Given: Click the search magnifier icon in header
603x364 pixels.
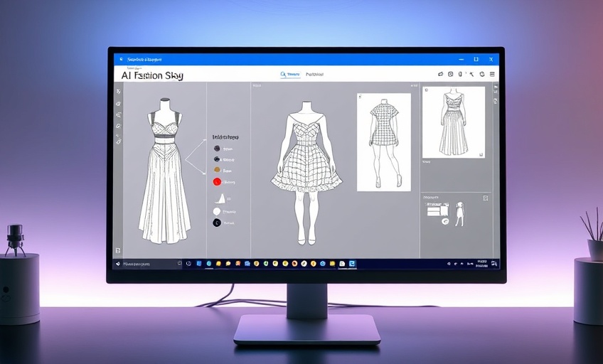Looking at the screenshot, I should 283,74.
